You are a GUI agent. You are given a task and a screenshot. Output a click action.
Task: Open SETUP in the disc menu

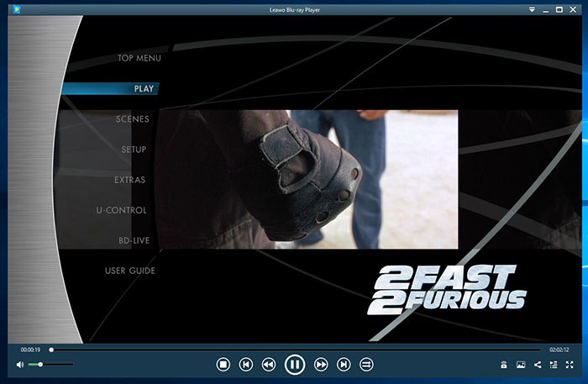tap(134, 150)
